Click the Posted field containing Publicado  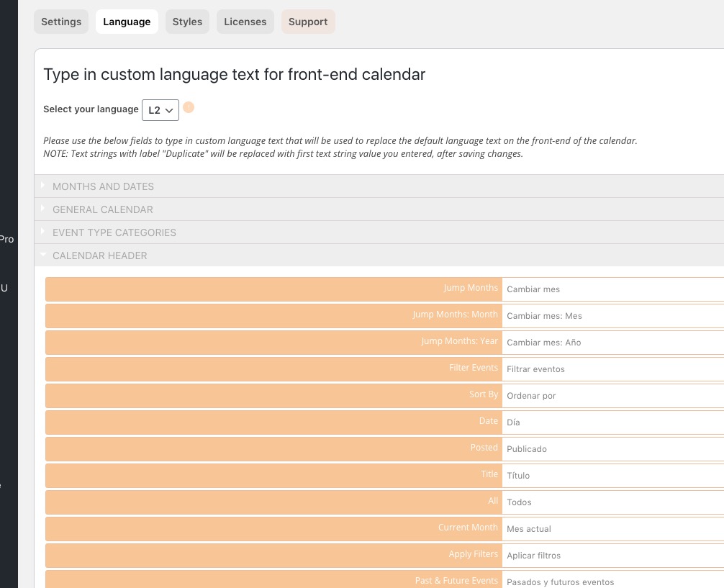(612, 449)
